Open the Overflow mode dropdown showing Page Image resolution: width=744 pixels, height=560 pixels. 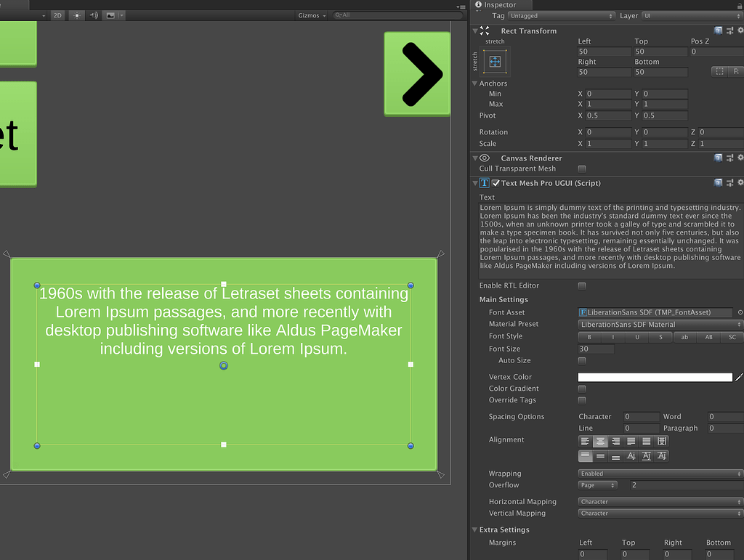(x=597, y=484)
